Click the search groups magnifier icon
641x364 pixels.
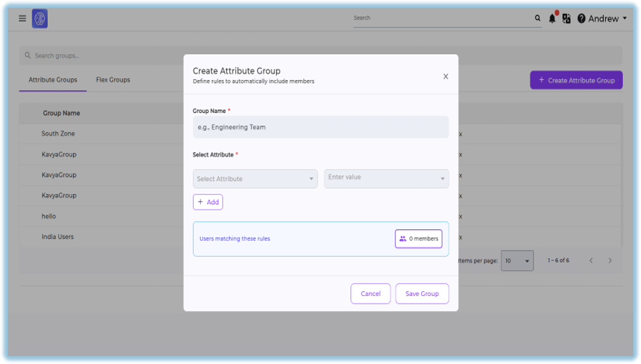click(x=28, y=55)
